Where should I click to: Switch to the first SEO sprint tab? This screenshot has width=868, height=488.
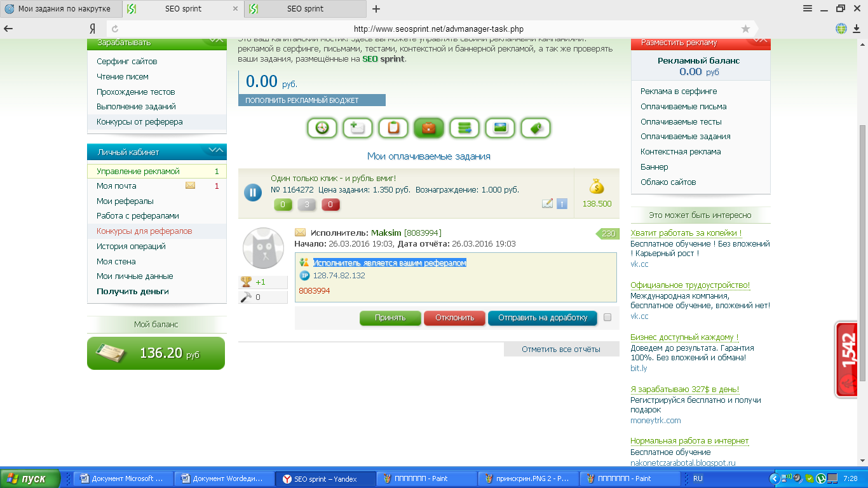[x=182, y=9]
